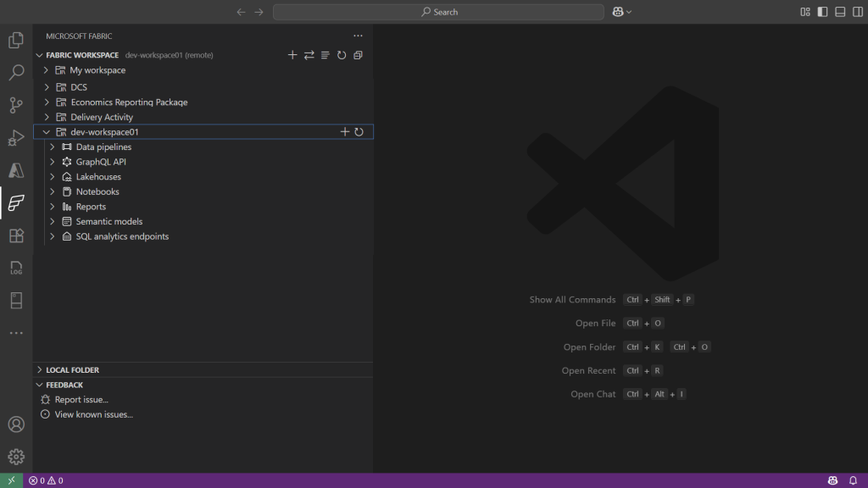Click the Report issue... link
Screen dimensions: 868x488
81,400
